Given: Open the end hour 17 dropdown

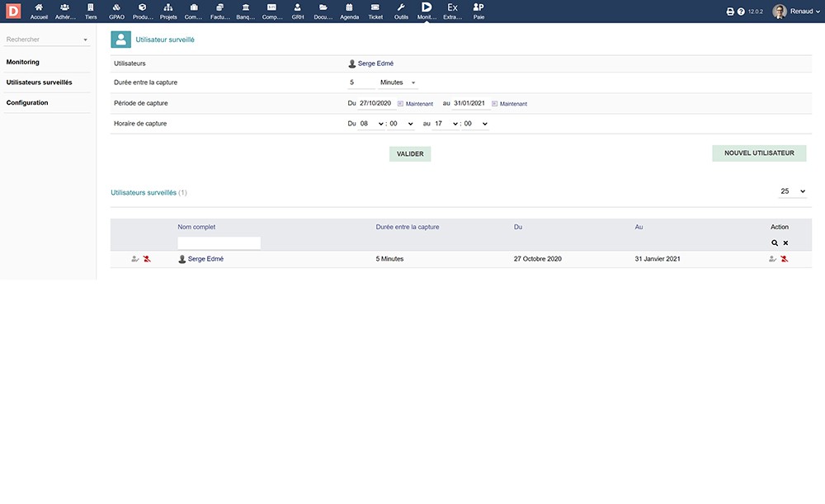Looking at the screenshot, I should 445,124.
